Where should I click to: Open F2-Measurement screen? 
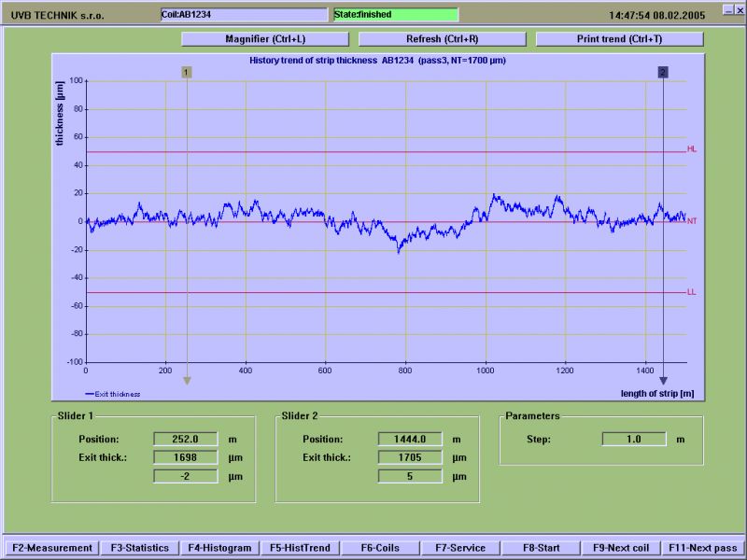pyautogui.click(x=51, y=548)
